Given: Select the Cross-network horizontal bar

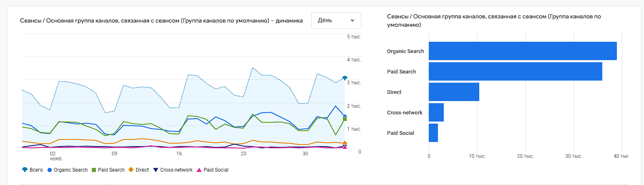Looking at the screenshot, I should (x=436, y=112).
